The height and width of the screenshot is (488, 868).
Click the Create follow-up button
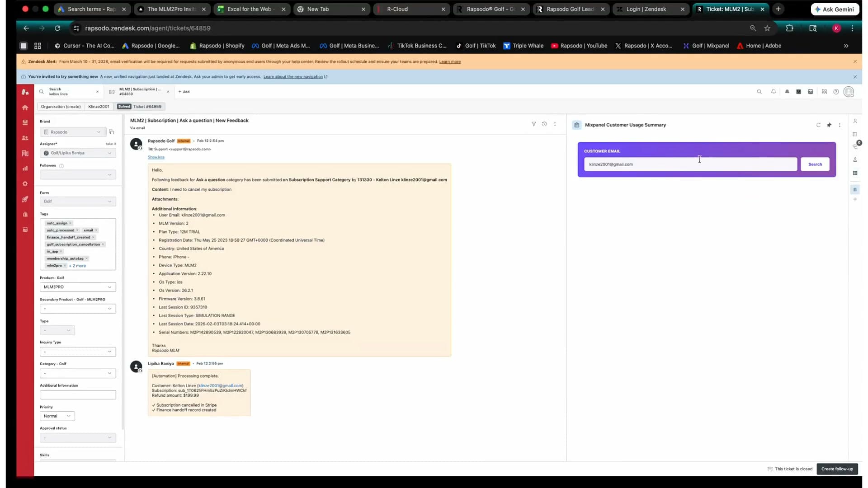837,469
